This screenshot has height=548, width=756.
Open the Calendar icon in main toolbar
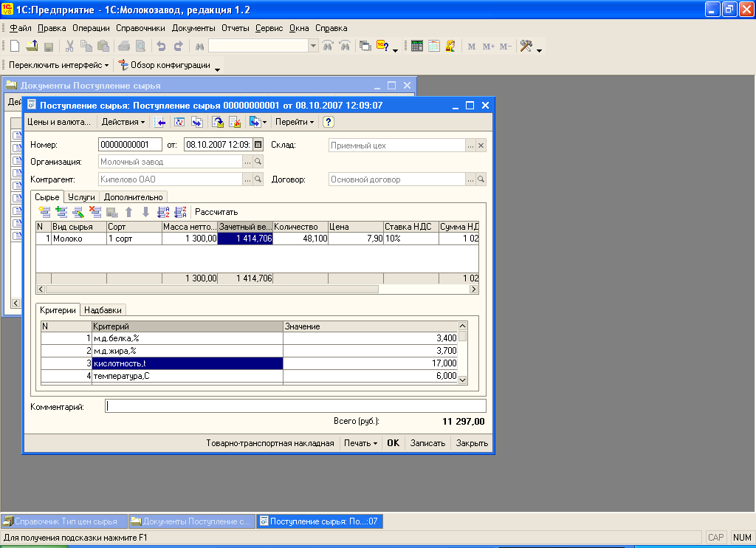coord(434,46)
